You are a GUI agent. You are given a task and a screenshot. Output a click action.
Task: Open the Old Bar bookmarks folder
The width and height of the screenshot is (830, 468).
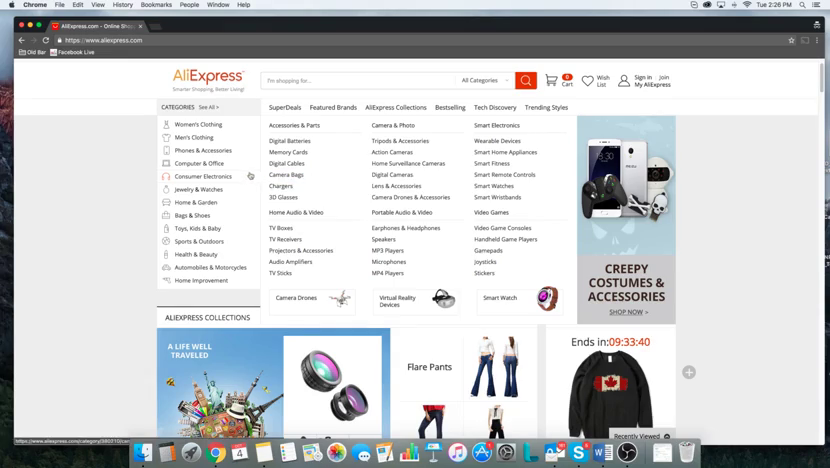32,52
